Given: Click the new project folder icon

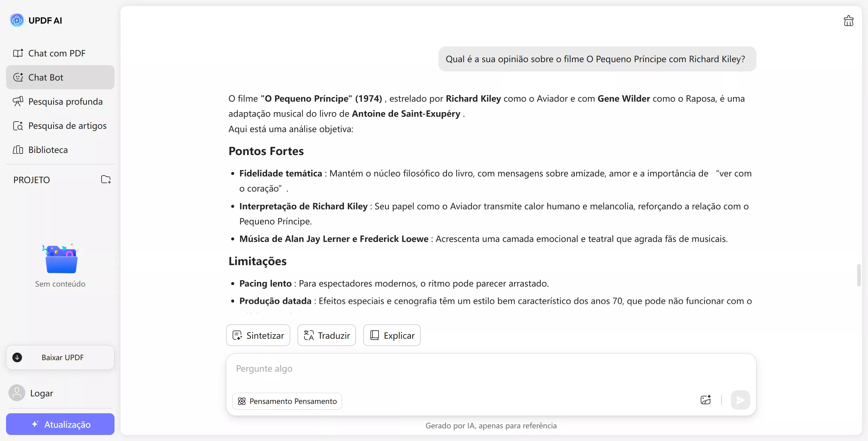Looking at the screenshot, I should pyautogui.click(x=106, y=179).
